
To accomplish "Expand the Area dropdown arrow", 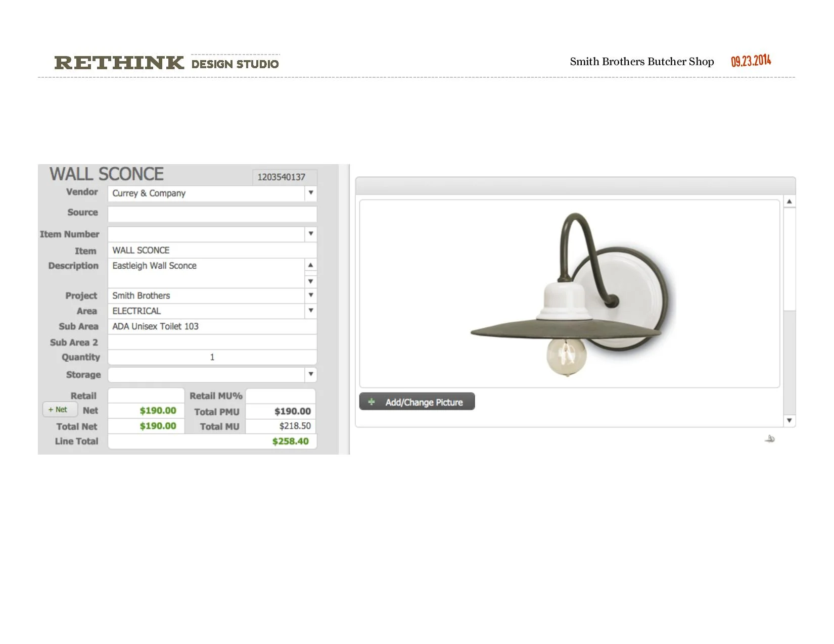I will (311, 311).
